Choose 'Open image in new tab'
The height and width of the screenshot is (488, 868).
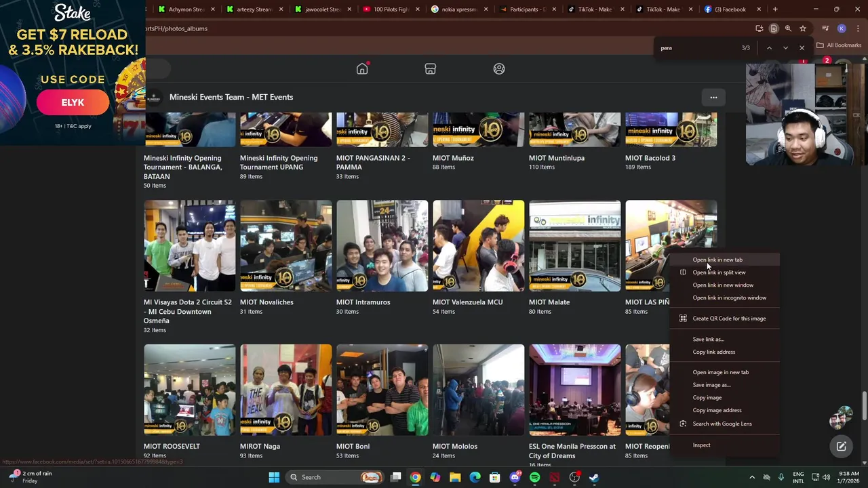click(720, 372)
